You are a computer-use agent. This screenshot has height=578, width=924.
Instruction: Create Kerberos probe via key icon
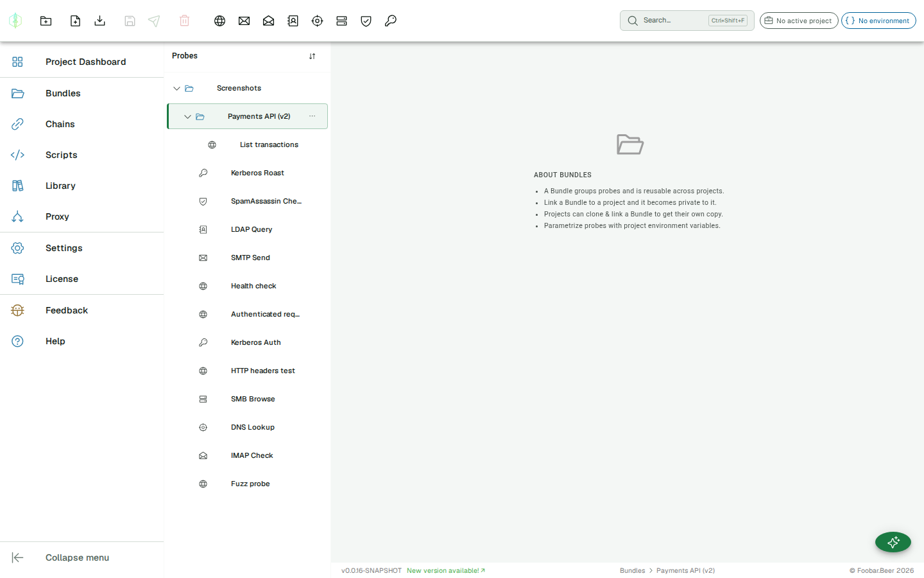pos(390,21)
